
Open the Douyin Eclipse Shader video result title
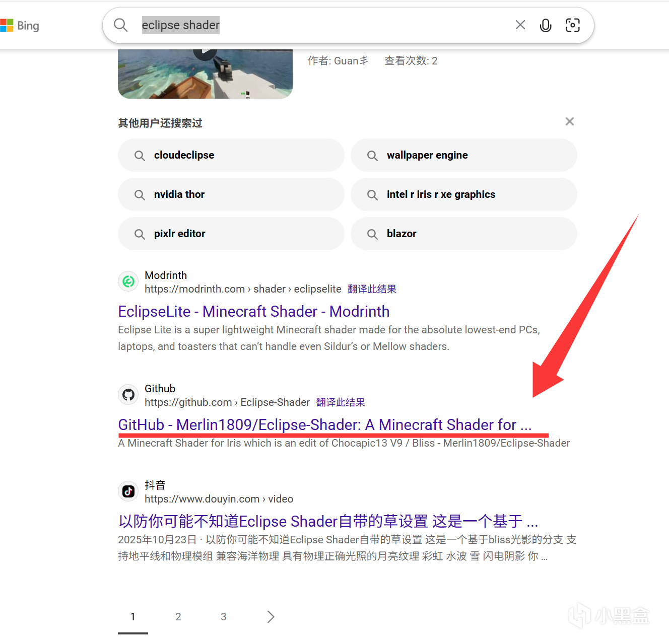pyautogui.click(x=328, y=521)
